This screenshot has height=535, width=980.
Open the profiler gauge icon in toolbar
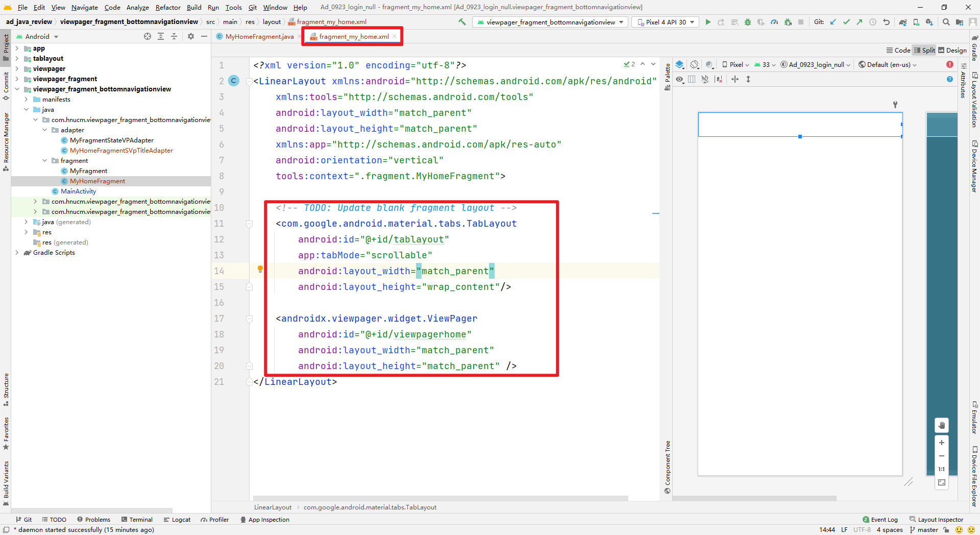[x=774, y=22]
